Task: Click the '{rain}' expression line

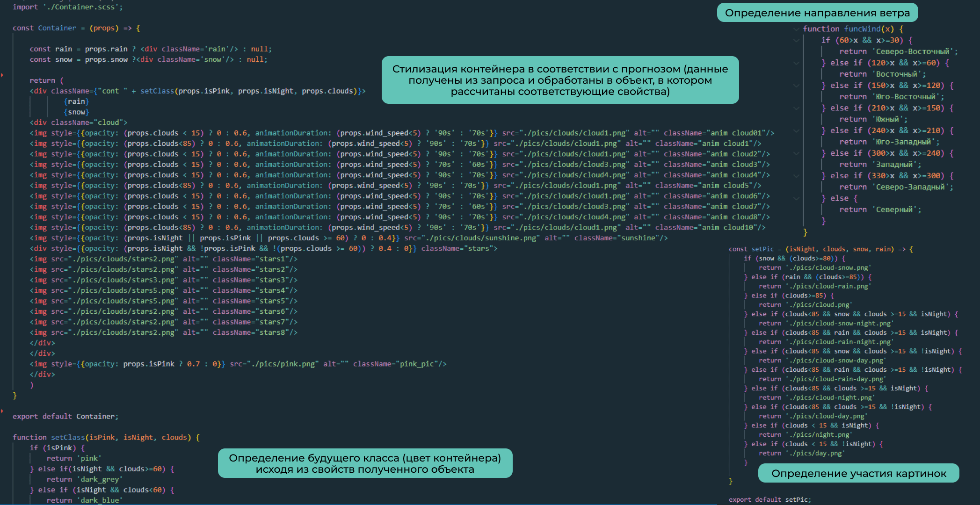Action: click(x=76, y=101)
